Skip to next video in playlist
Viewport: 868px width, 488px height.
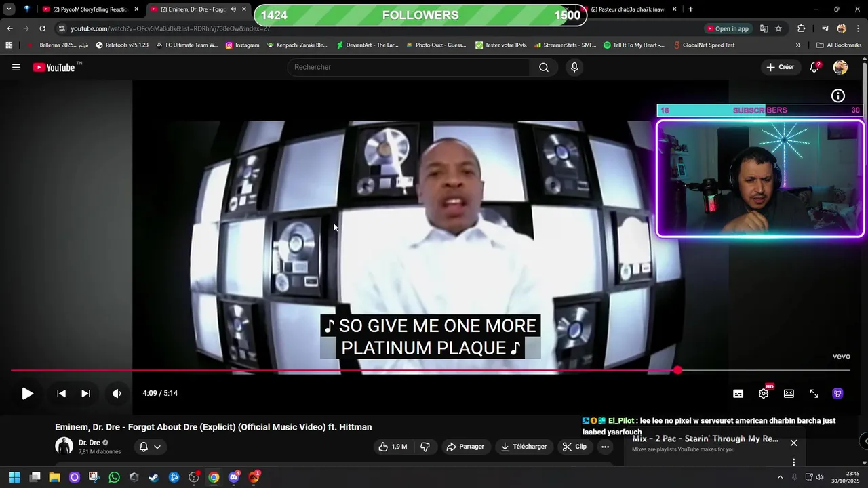click(x=85, y=393)
